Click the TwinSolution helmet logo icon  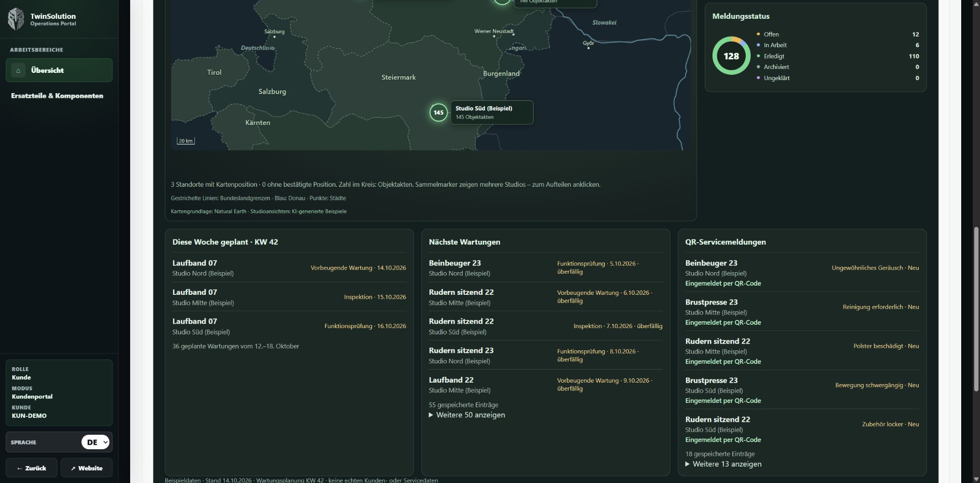tap(16, 19)
